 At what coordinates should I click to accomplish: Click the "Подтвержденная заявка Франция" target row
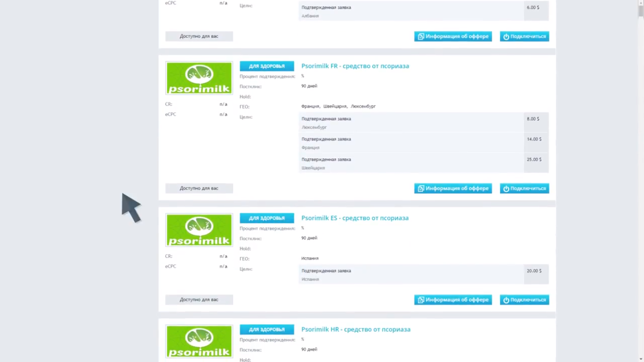click(x=410, y=143)
